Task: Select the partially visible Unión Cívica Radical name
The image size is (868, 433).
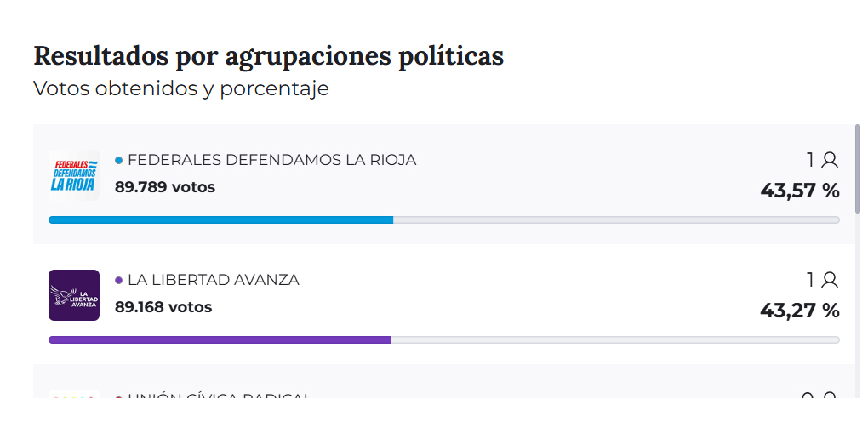Action: (x=218, y=396)
